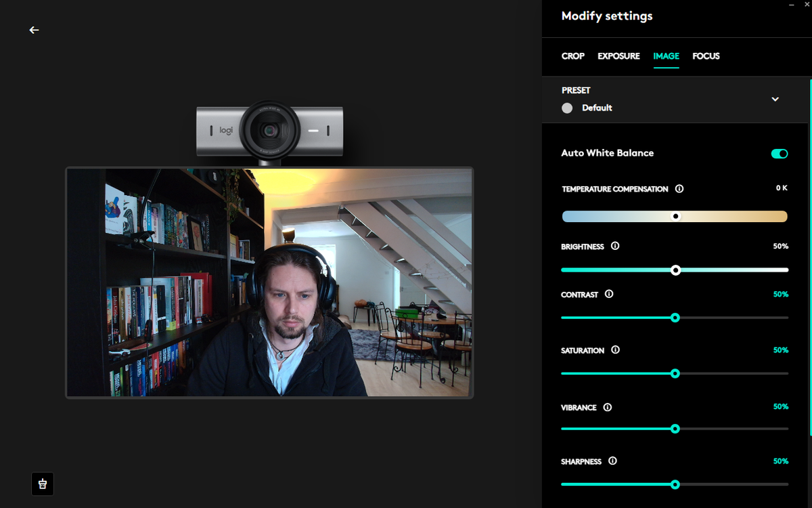The height and width of the screenshot is (508, 812).
Task: Click the Brightness slider handle
Action: pyautogui.click(x=675, y=270)
